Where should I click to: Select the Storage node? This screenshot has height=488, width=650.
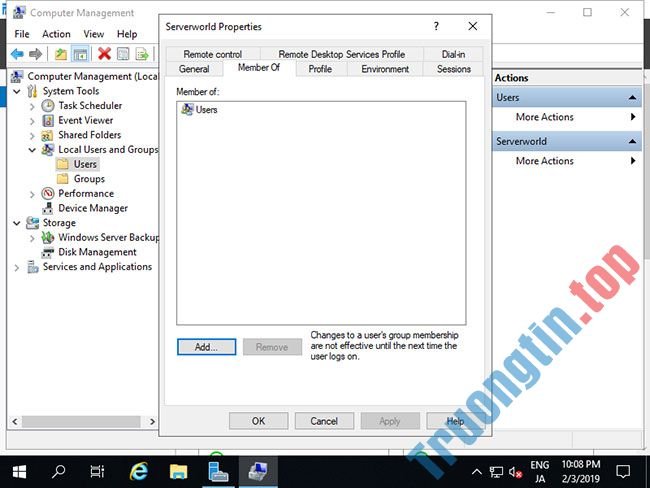tap(59, 223)
